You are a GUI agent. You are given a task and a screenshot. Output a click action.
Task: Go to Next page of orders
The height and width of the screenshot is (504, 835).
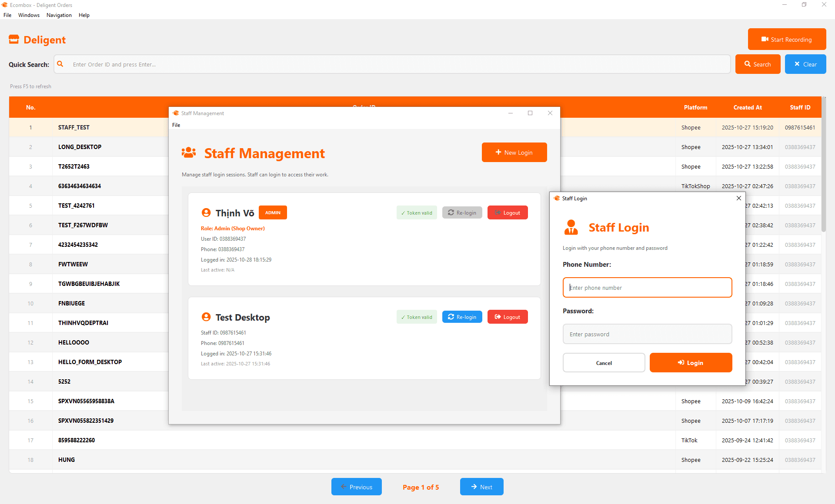click(481, 487)
